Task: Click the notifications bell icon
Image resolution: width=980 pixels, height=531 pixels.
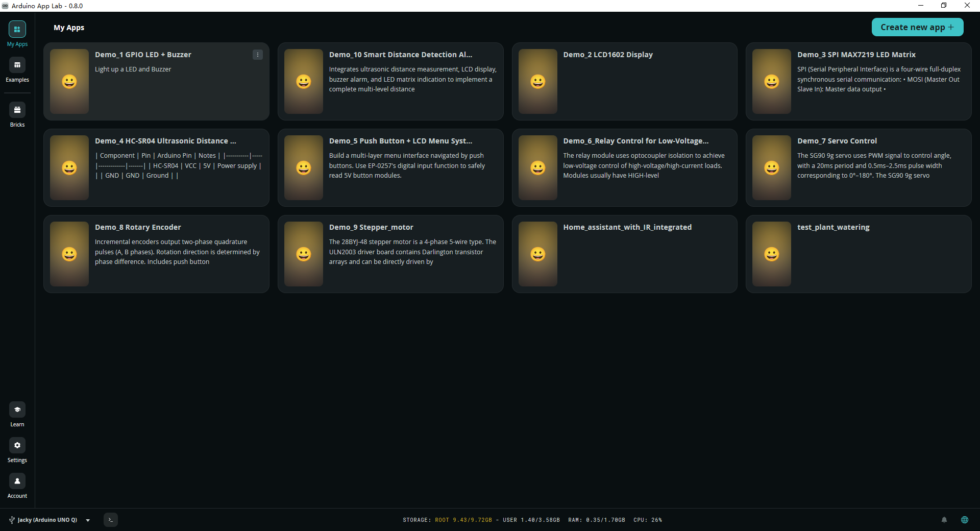Action: tap(944, 520)
